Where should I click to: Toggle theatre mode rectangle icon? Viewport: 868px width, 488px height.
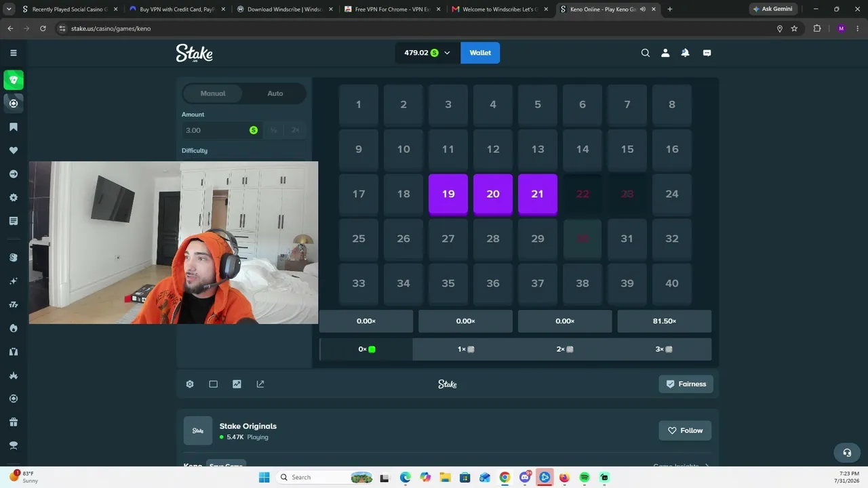213,384
